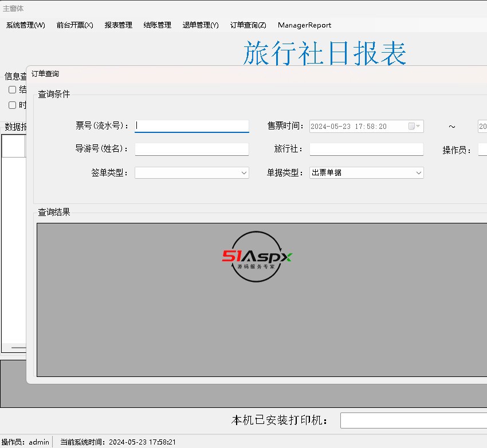487x448 pixels.
Task: Click into the 旅行社 text field
Action: point(366,149)
